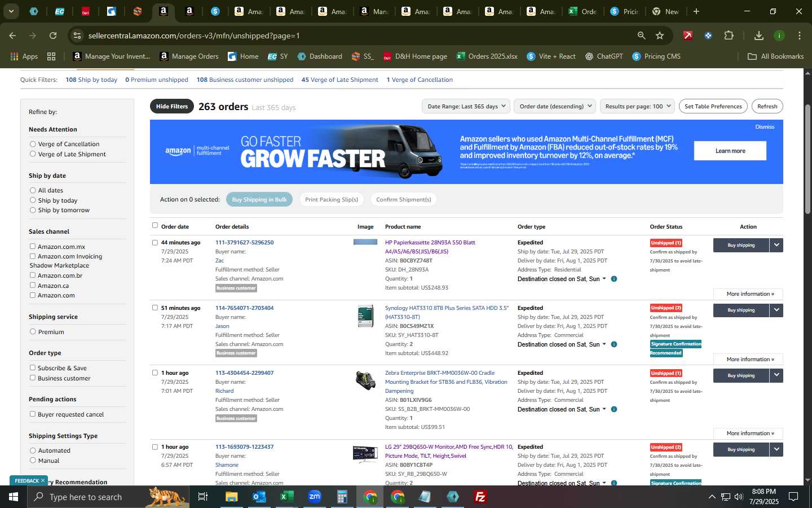This screenshot has height=508, width=812.
Task: Go back using browser back arrow
Action: pyautogui.click(x=12, y=36)
